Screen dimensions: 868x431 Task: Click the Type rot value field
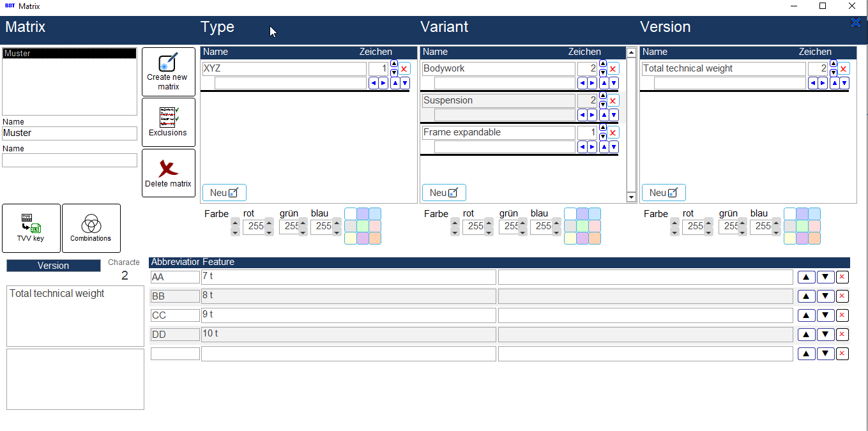click(x=254, y=227)
